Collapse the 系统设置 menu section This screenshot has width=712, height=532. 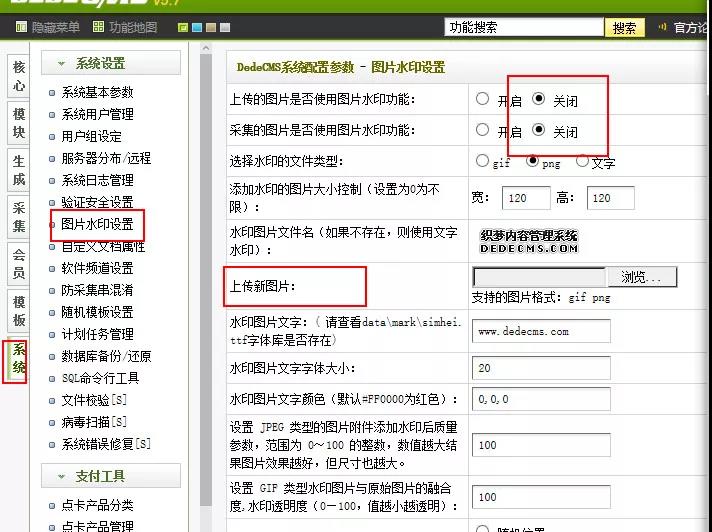coord(111,63)
